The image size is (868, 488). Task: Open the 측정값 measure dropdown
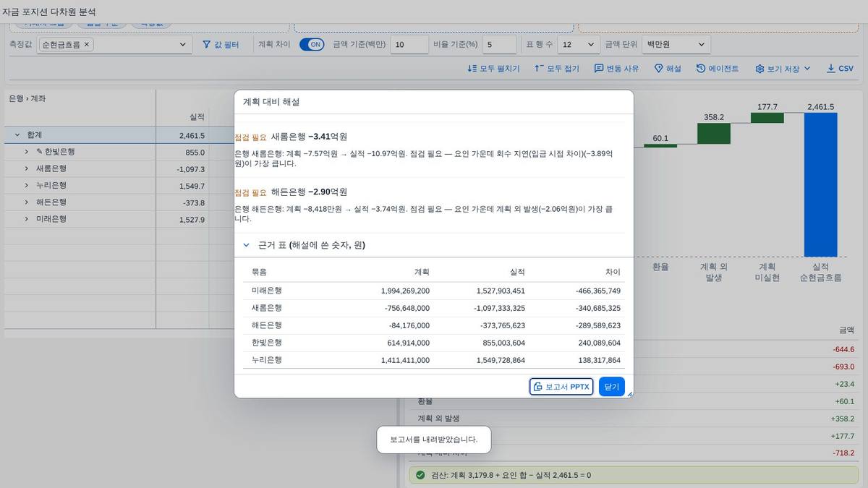182,45
